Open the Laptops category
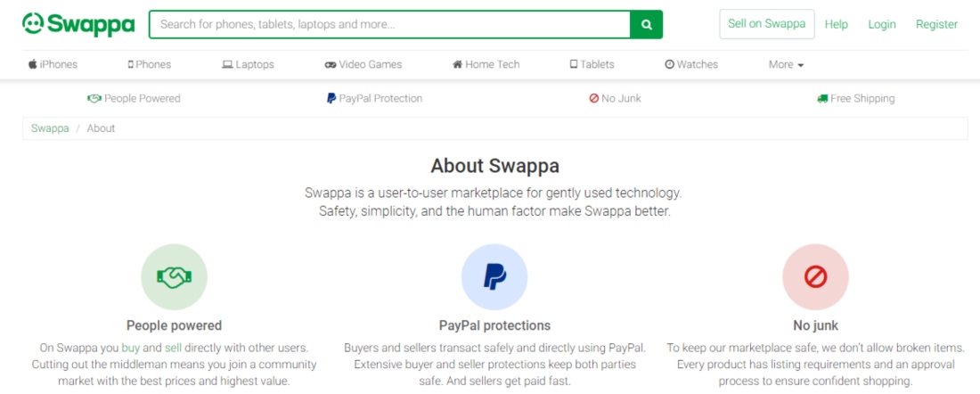Image resolution: width=980 pixels, height=394 pixels. coord(249,64)
